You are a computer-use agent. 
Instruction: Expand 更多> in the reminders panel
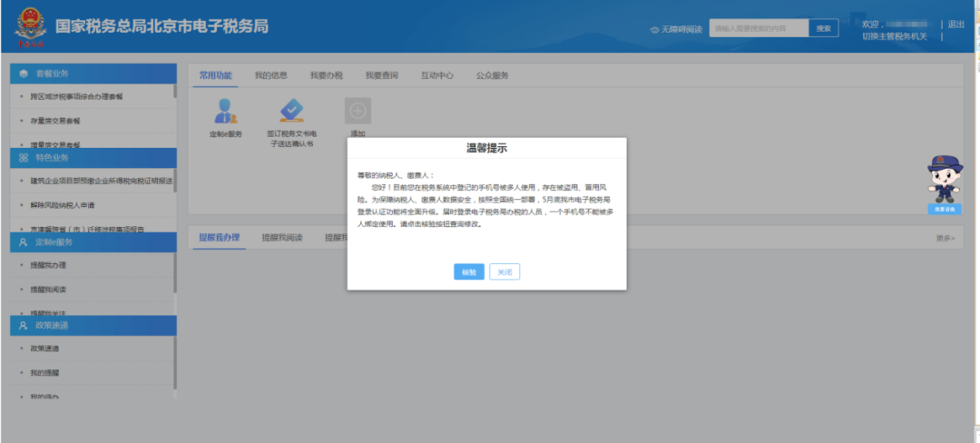pyautogui.click(x=945, y=238)
